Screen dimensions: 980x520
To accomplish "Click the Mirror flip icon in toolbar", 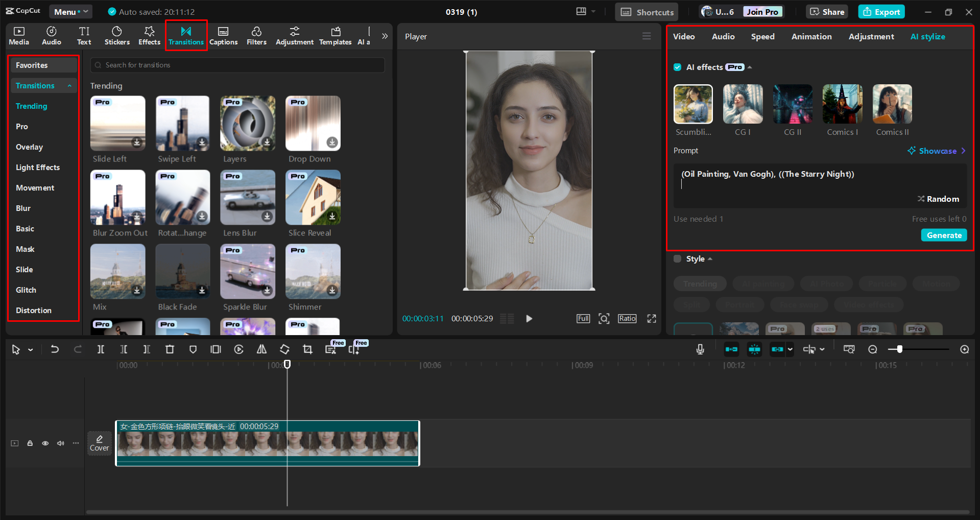I will 261,349.
